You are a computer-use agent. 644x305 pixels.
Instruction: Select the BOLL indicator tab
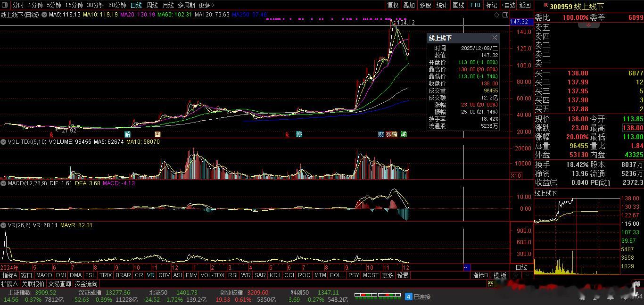(x=337, y=275)
